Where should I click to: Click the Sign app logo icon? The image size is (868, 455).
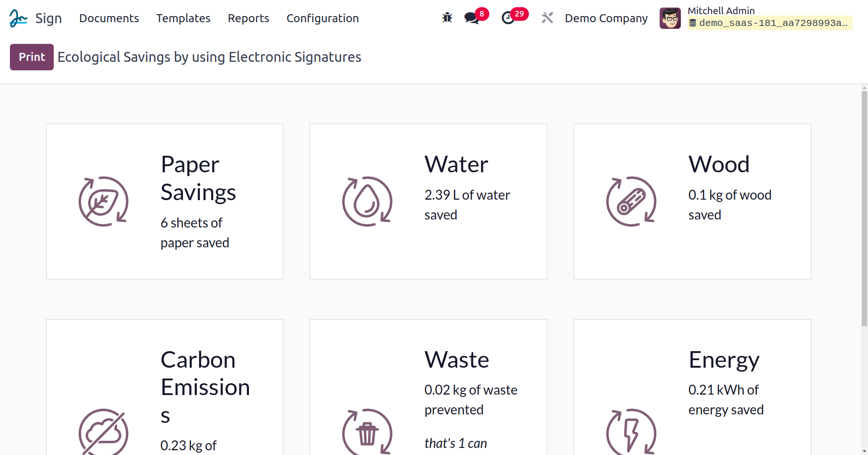(18, 18)
